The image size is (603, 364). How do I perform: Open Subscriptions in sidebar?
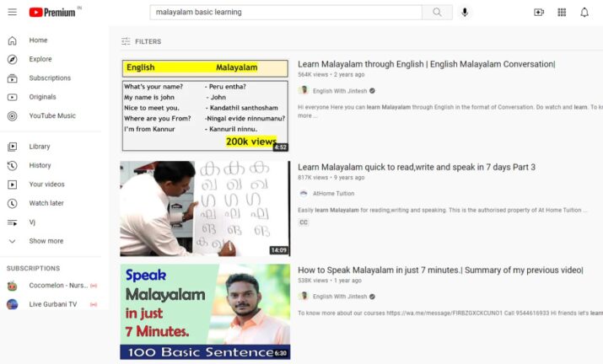tap(50, 78)
